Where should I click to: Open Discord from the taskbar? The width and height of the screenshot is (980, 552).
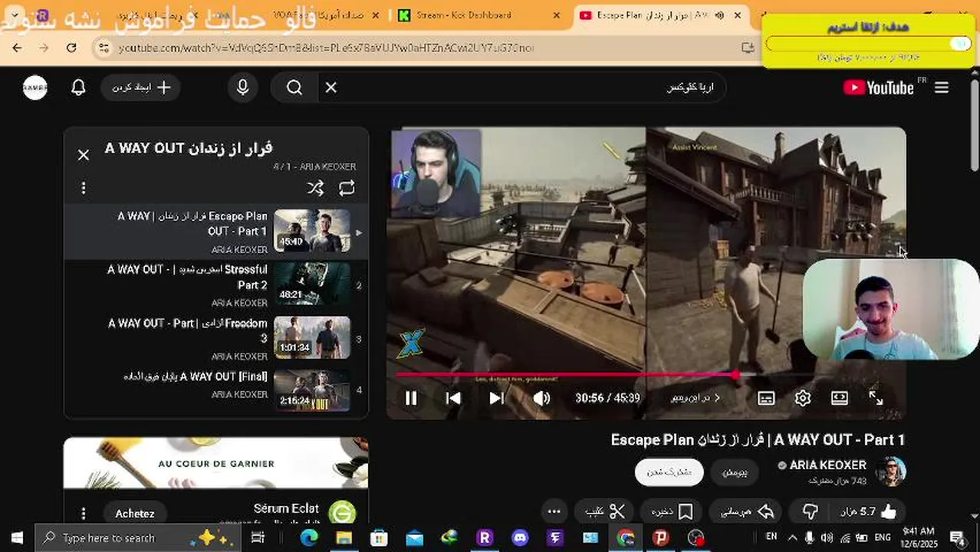(x=520, y=537)
